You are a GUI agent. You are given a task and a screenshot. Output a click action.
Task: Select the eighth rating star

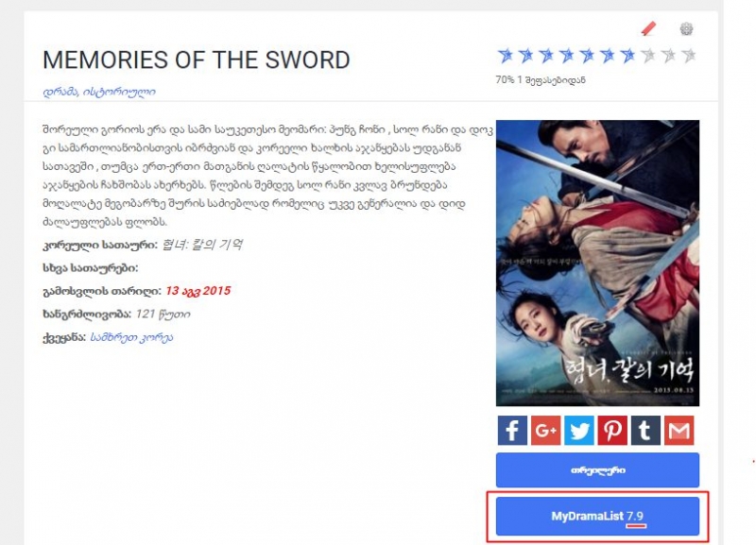[648, 56]
